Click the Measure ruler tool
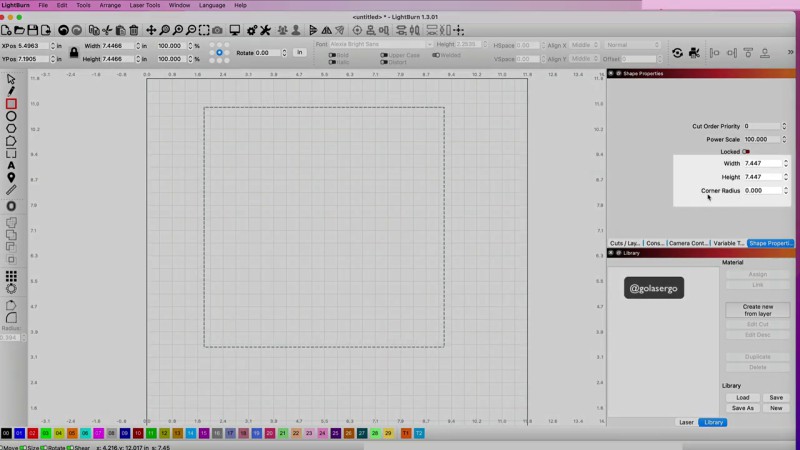This screenshot has height=450, width=800. coord(11,189)
